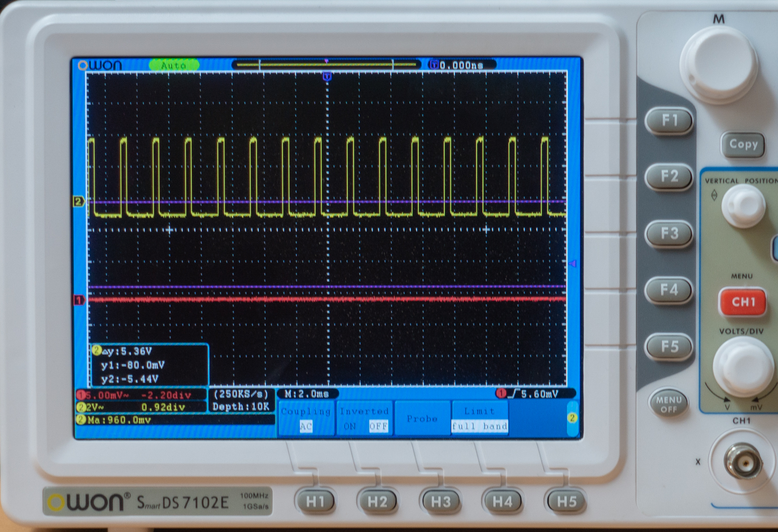Select the horizontal trigger position marker at top
This screenshot has height=532, width=778.
pyautogui.click(x=327, y=76)
